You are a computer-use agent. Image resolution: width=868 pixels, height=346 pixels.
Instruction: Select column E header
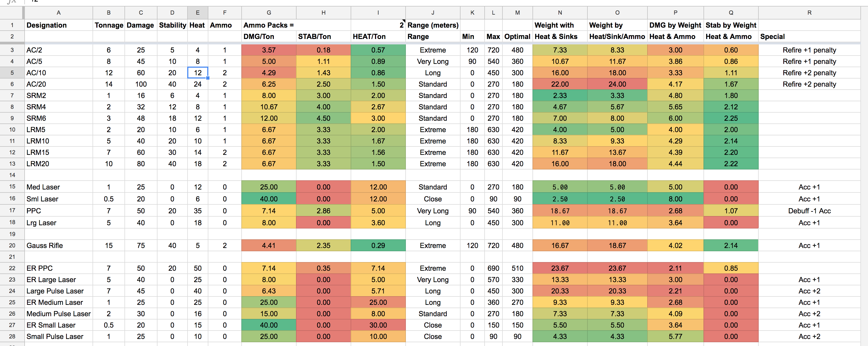tap(198, 13)
